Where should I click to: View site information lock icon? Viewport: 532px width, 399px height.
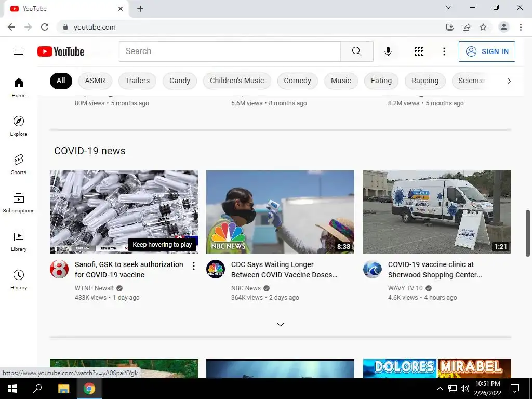pyautogui.click(x=65, y=27)
